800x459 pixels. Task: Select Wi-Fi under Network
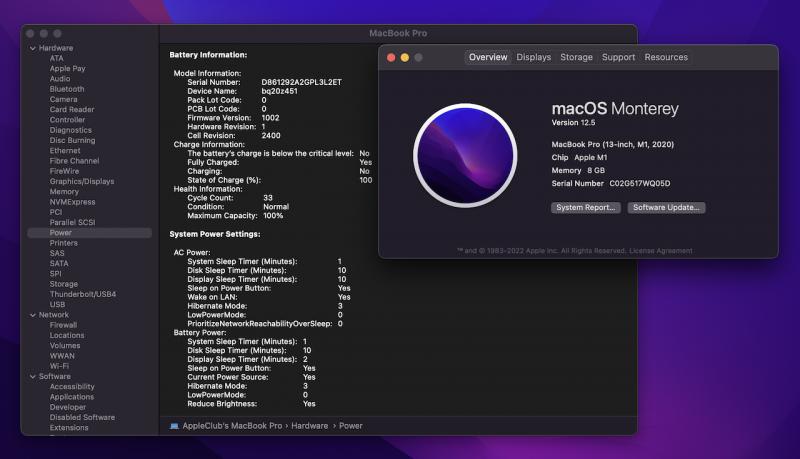59,366
